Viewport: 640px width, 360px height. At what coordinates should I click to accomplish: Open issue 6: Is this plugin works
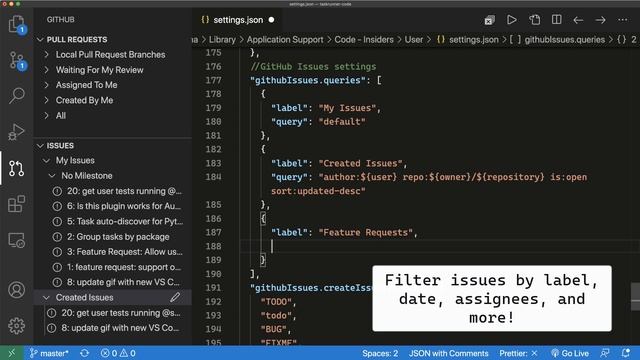click(118, 206)
